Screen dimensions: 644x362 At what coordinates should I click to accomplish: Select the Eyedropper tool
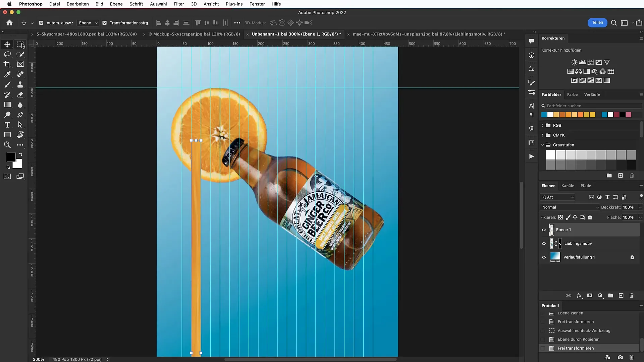(x=7, y=74)
